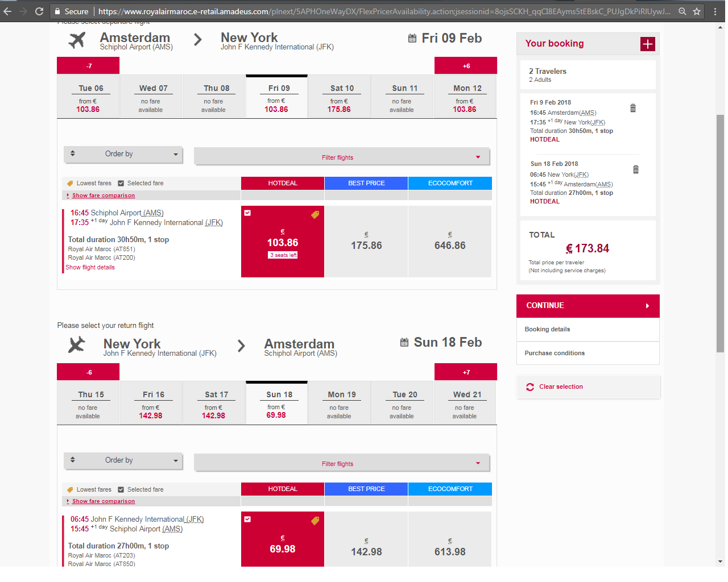Click the Clear selection refresh icon
Image resolution: width=728 pixels, height=582 pixels.
[530, 386]
